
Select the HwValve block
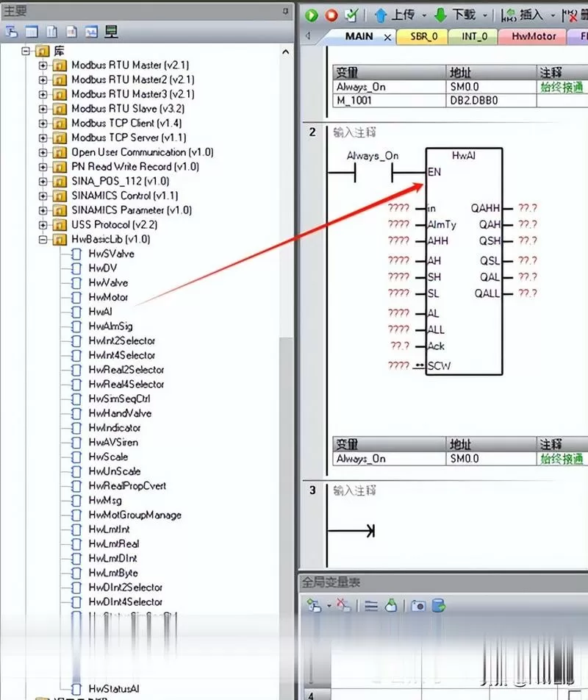(x=108, y=282)
